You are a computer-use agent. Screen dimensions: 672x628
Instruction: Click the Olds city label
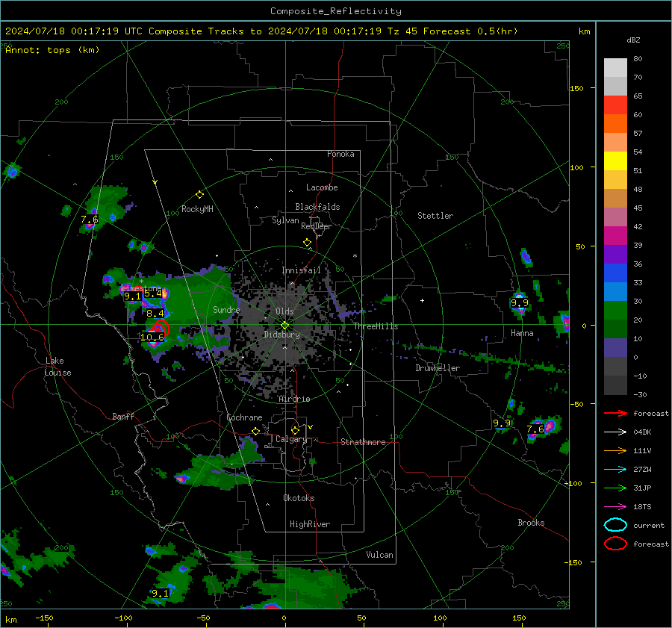(x=284, y=311)
